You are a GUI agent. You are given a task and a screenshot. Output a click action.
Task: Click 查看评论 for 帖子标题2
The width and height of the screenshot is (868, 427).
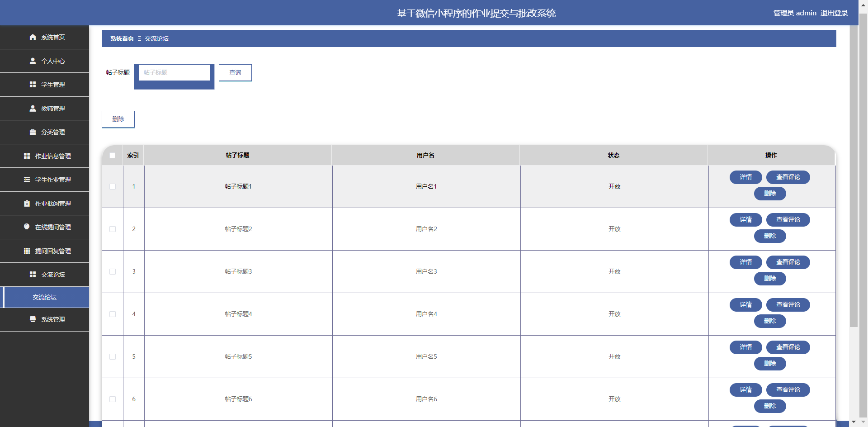(x=788, y=220)
